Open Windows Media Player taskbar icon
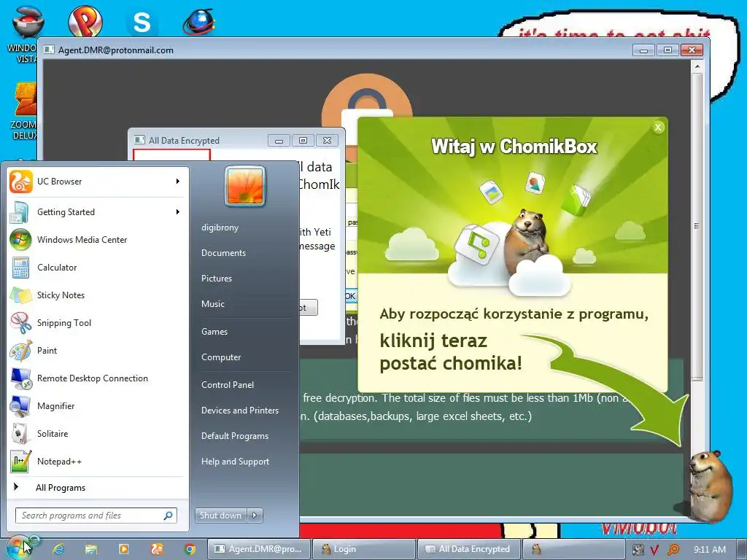The height and width of the screenshot is (560, 747). [123, 549]
